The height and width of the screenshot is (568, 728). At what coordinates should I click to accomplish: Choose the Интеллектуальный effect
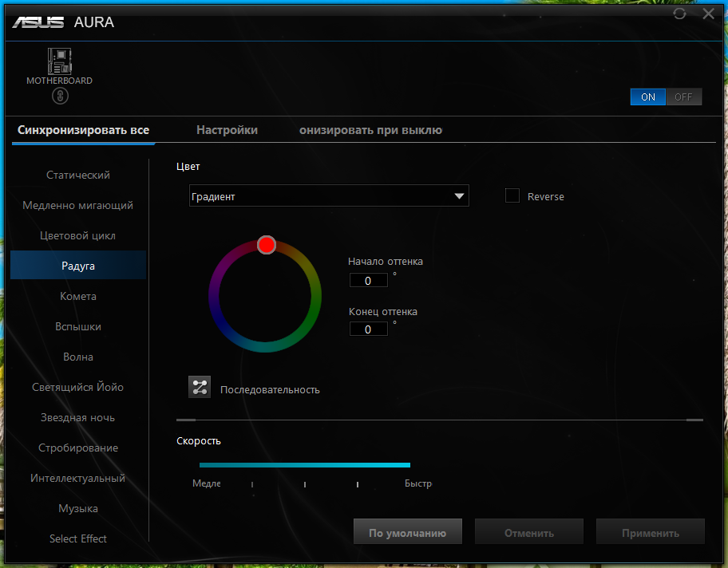tap(78, 478)
